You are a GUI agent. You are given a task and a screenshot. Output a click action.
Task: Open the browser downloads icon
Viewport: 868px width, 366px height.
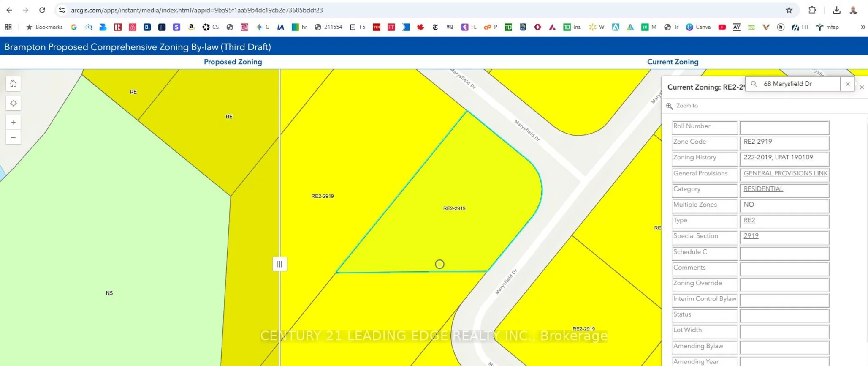[x=836, y=10]
